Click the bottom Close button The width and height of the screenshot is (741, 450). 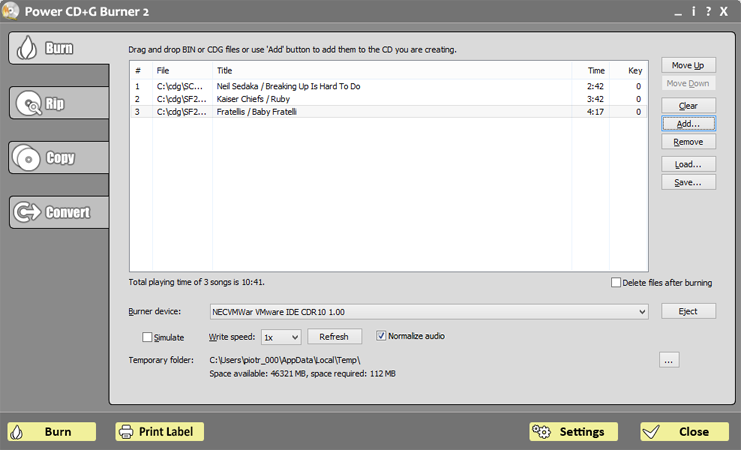[685, 432]
